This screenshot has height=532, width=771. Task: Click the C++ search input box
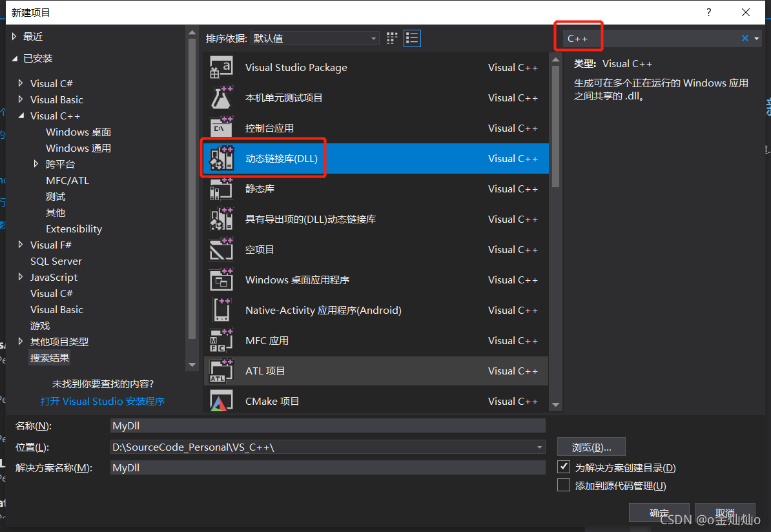click(x=652, y=38)
